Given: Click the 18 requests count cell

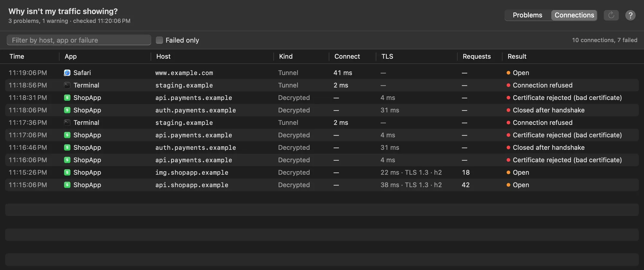Looking at the screenshot, I should point(466,172).
